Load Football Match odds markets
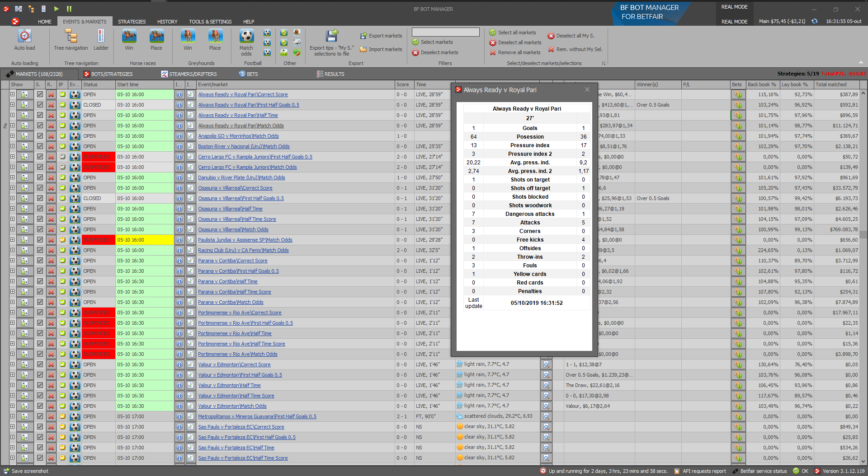This screenshot has height=476, width=868. [246, 36]
